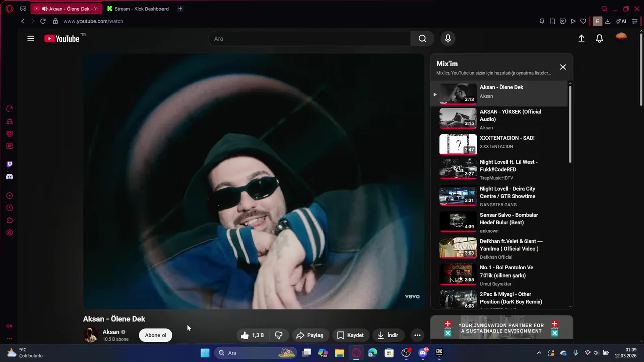Select currently playing Aksan - Ölene Dek item
This screenshot has width=644, height=362.
click(499, 94)
